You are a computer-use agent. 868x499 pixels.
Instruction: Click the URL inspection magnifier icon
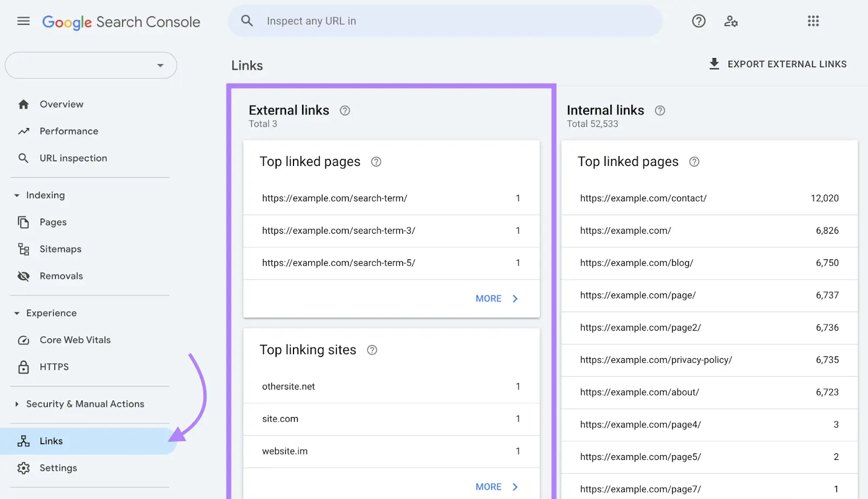click(23, 158)
